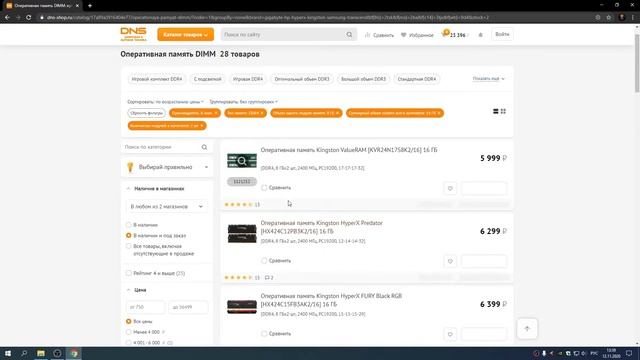This screenshot has height=360, width=640.
Task: Remove the Тип памяти DDR4 filter chip
Action: click(262, 113)
